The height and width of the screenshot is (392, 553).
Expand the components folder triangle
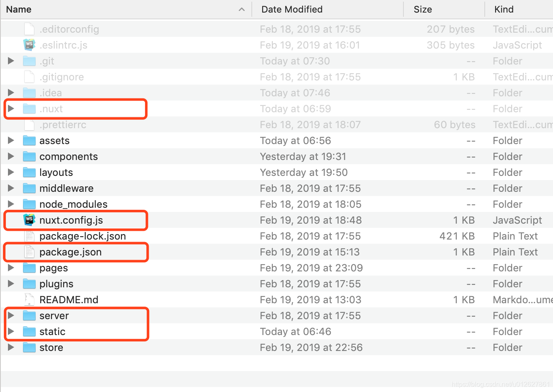coord(11,156)
